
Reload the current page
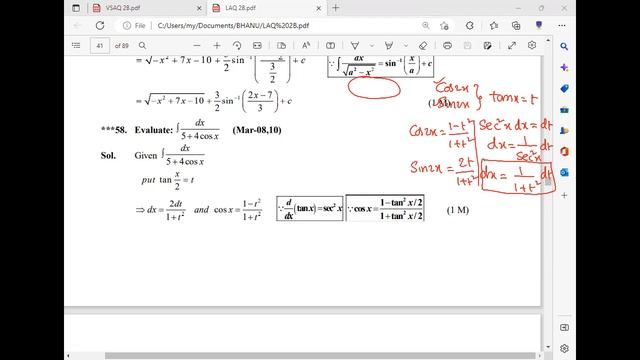100,25
